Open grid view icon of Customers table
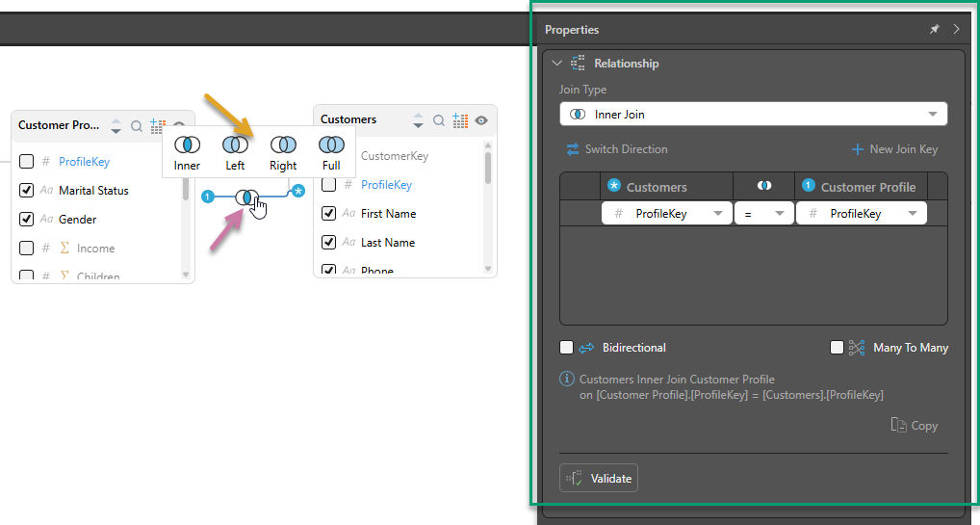This screenshot has width=980, height=525. coord(460,120)
